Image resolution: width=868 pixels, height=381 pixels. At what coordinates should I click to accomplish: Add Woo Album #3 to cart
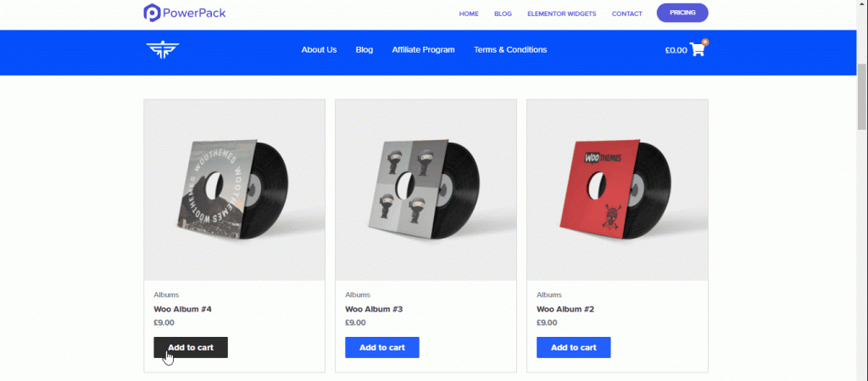(382, 347)
